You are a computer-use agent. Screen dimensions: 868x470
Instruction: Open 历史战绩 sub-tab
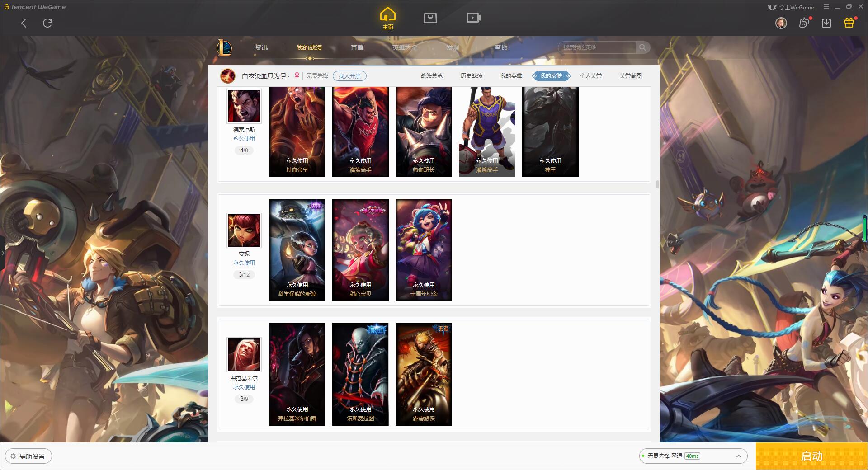472,76
